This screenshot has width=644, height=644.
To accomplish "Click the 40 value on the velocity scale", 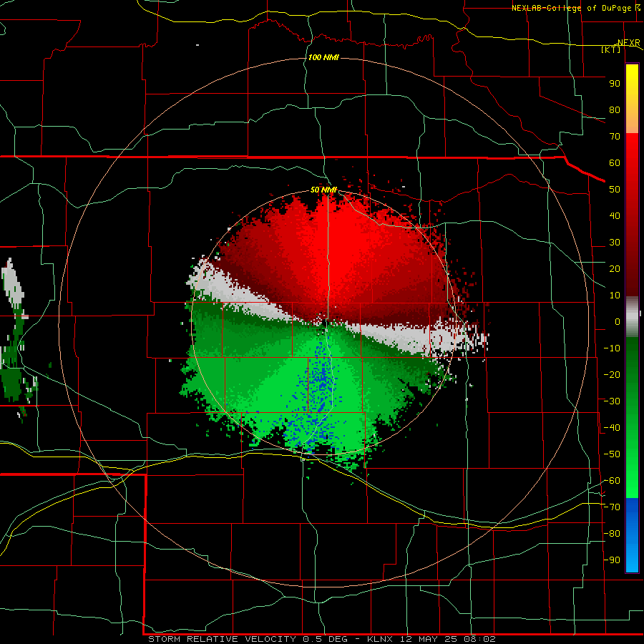I will (615, 216).
